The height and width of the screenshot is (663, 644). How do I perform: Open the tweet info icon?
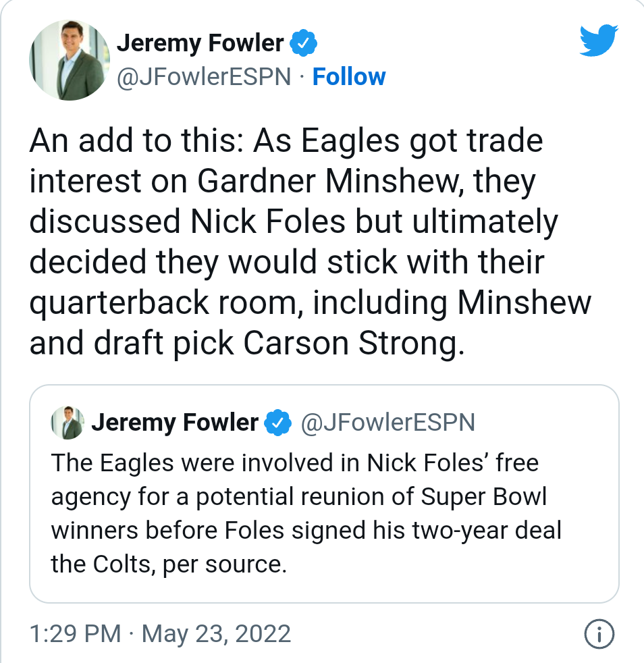click(x=598, y=634)
